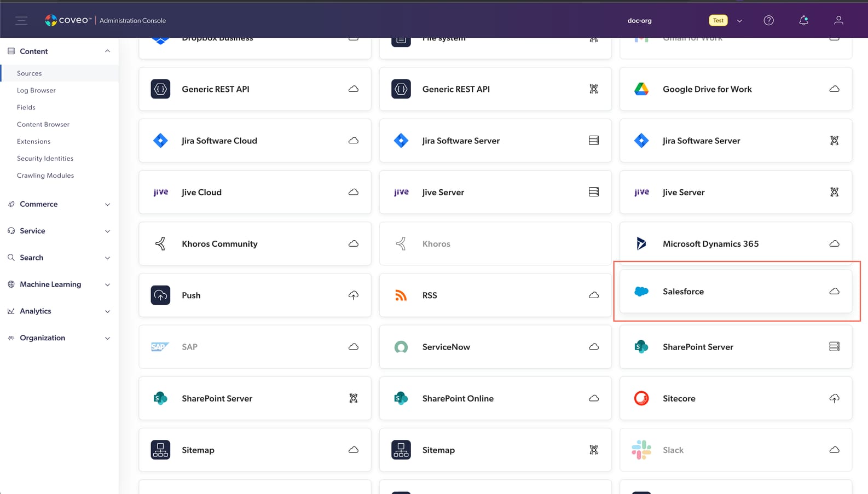Image resolution: width=868 pixels, height=494 pixels.
Task: Click the crawling module icon on Jive Server card
Action: [834, 192]
